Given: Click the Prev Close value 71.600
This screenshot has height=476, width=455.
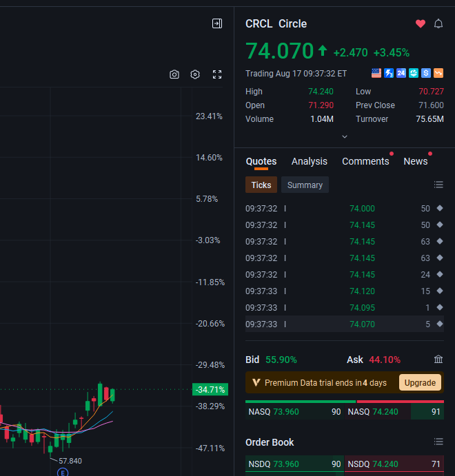Looking at the screenshot, I should 431,105.
